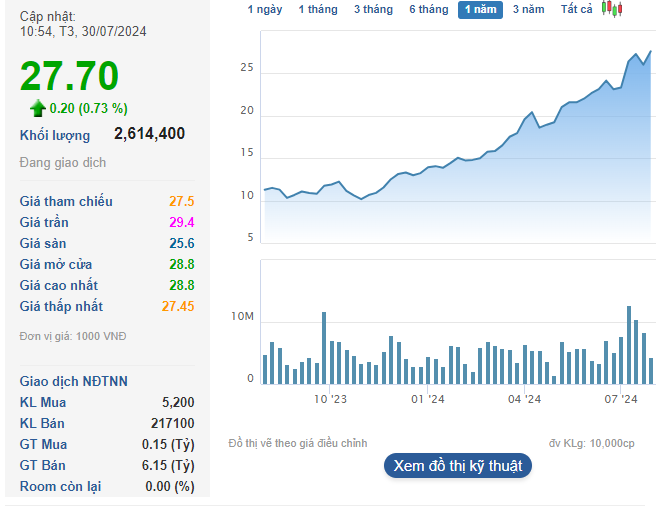Click the current price 27.70
The height and width of the screenshot is (507, 656).
pos(69,76)
